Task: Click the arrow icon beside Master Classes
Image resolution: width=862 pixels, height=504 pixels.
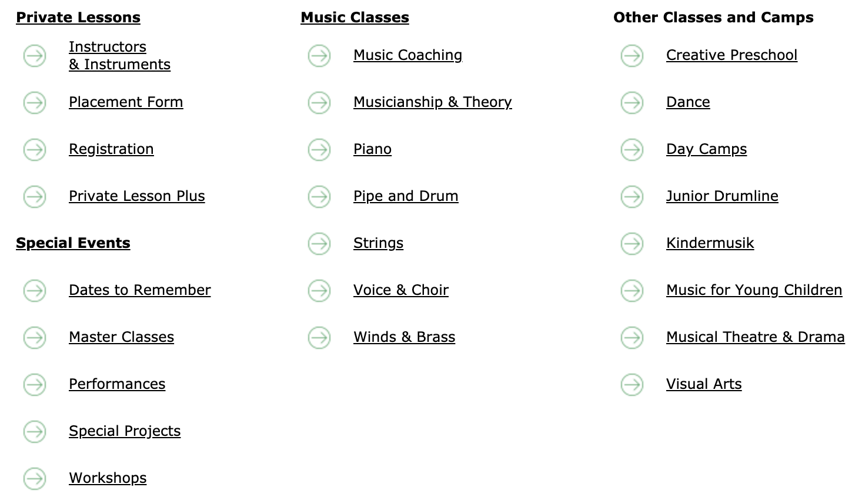Action: click(35, 338)
